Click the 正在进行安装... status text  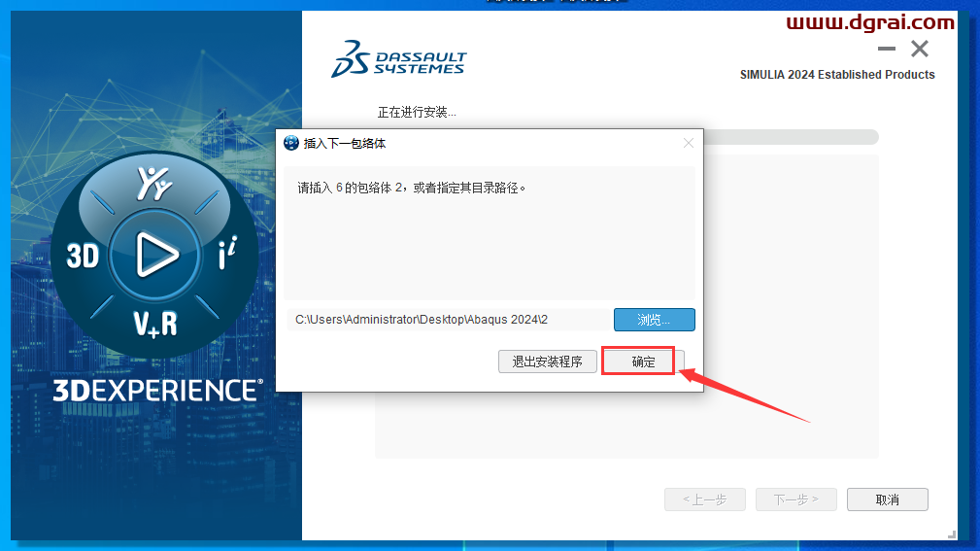(417, 113)
